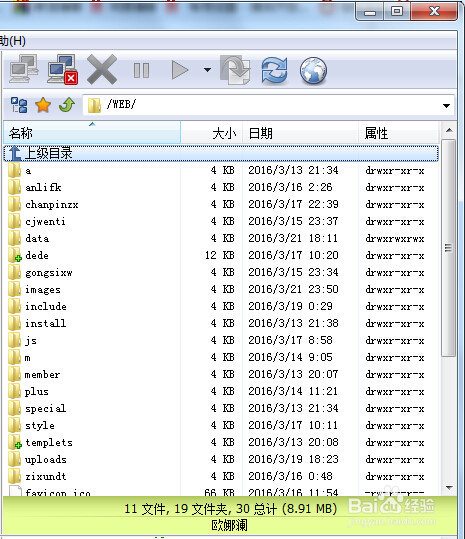Click the status bar file count summary
Screen dimensions: 465x539
click(x=231, y=509)
